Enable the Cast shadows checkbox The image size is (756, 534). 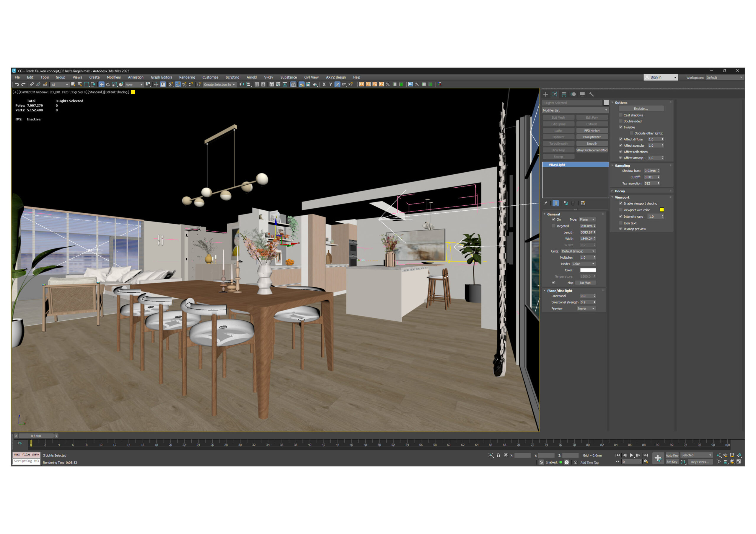tap(621, 115)
